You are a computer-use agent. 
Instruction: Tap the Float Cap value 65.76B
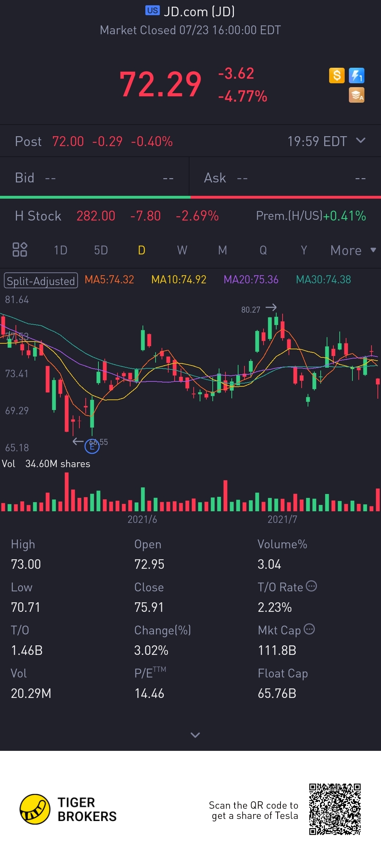click(277, 693)
